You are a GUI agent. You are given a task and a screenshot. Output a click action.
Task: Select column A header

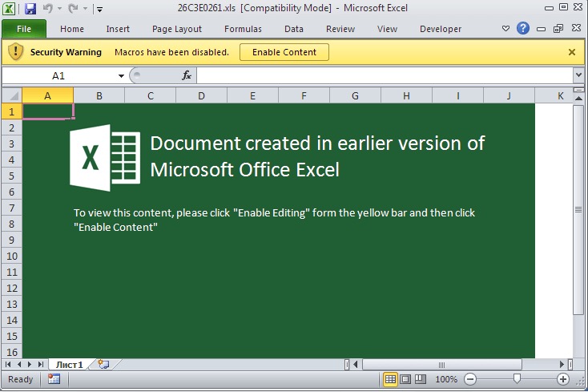[47, 95]
